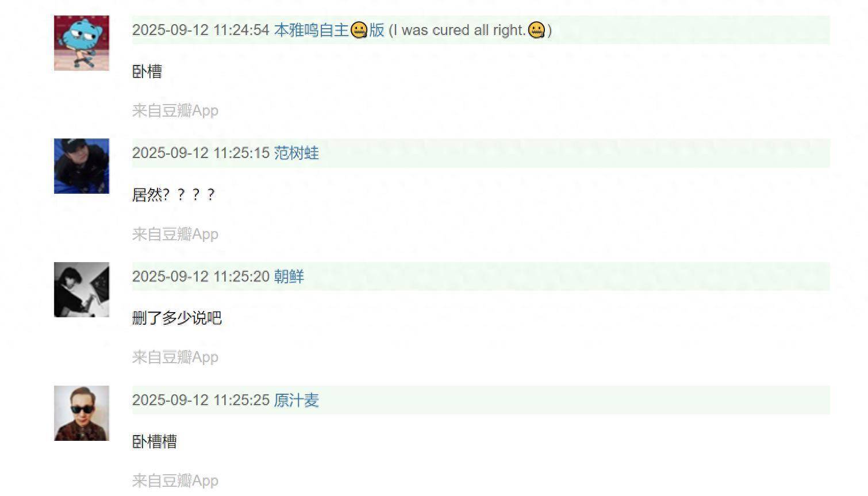This screenshot has width=868, height=496.
Task: Click 来自豆瓣App under 朝鲜's comment
Action: 175,357
